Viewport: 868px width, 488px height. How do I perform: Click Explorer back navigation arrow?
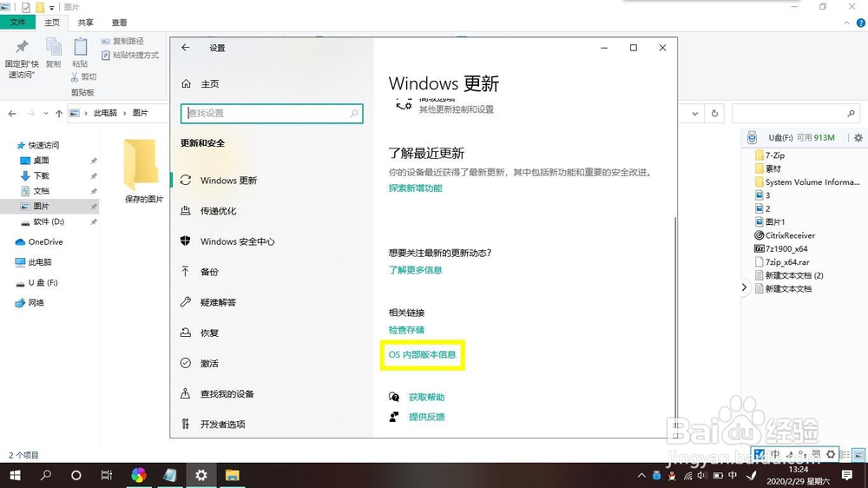coord(12,114)
